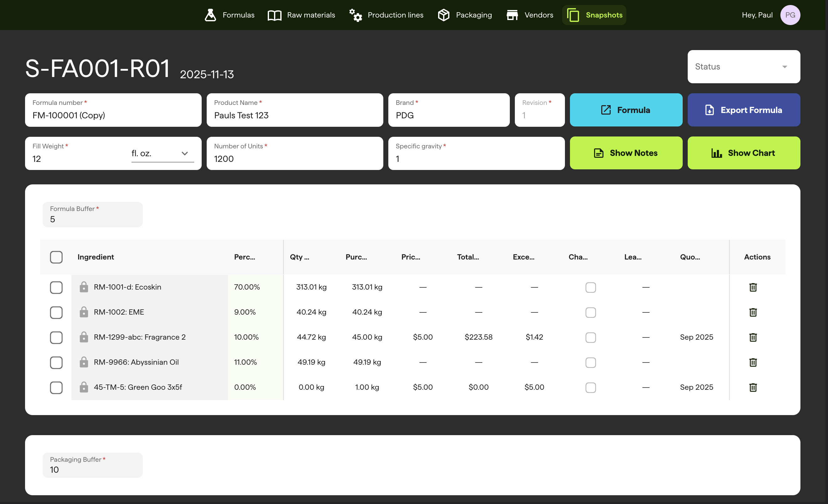Open the Status dropdown

point(743,67)
